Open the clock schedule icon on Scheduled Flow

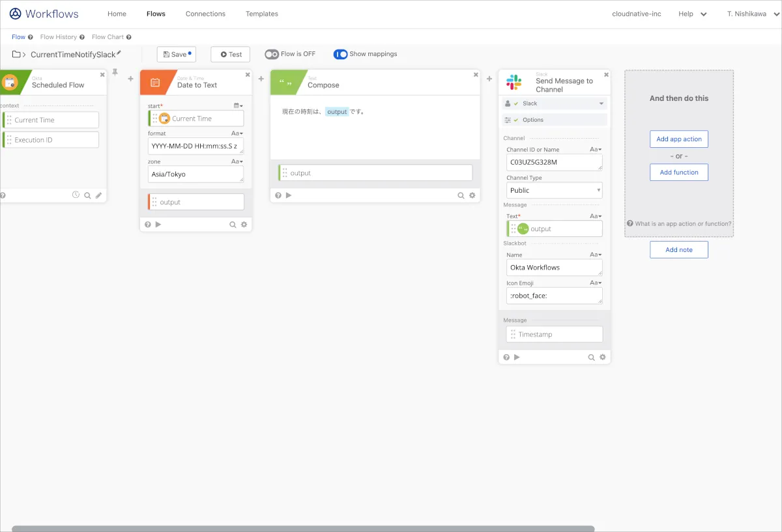(76, 195)
